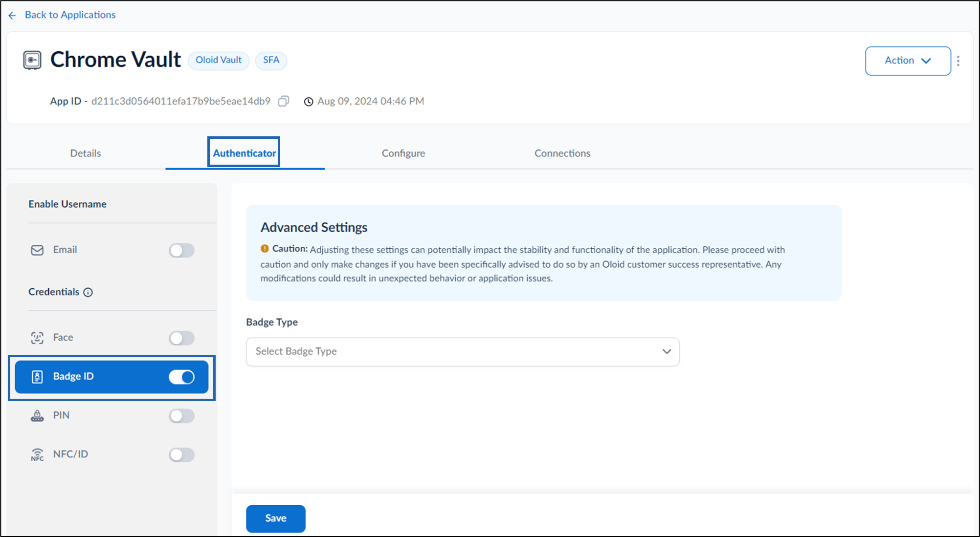The image size is (980, 537).
Task: Click the Aug 09, 2024 04:46 PM timestamp
Action: (371, 101)
